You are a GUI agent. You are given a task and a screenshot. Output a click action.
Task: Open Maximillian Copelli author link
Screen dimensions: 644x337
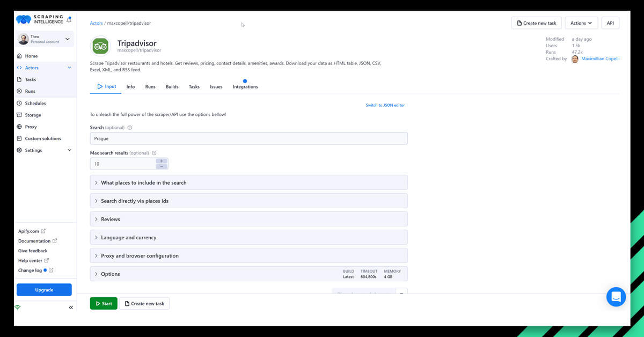tap(600, 58)
